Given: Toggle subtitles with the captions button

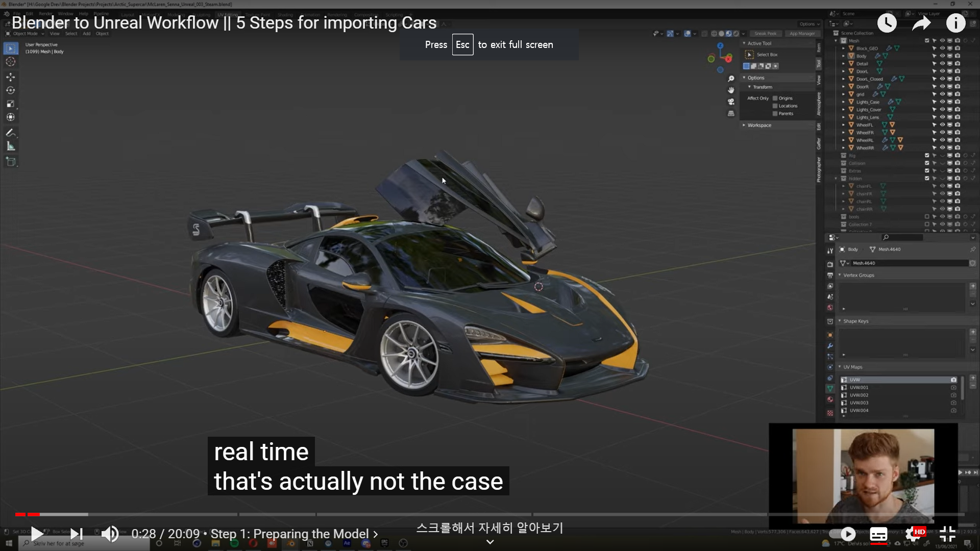Looking at the screenshot, I should (x=878, y=534).
